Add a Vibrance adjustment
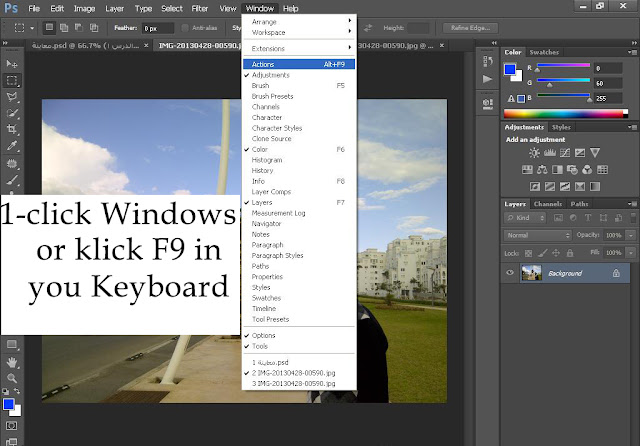 pyautogui.click(x=595, y=153)
